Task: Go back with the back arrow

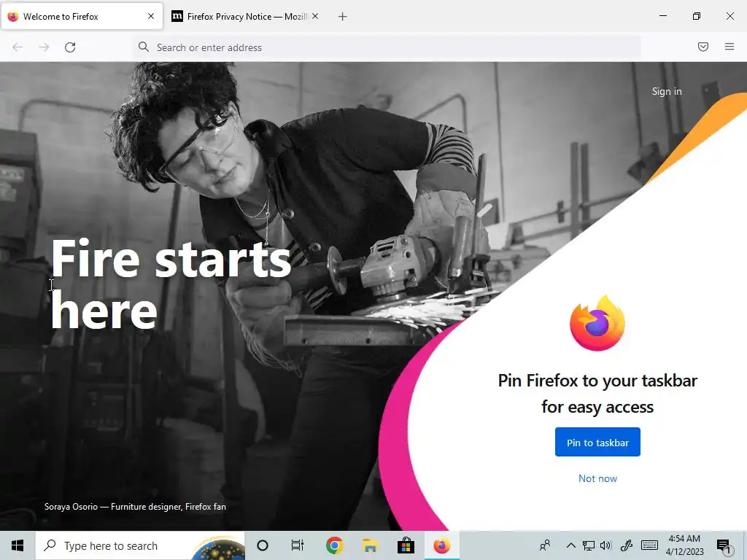Action: click(18, 47)
